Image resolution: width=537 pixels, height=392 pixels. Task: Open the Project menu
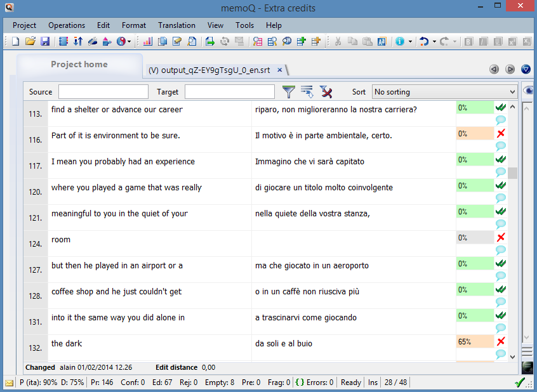[x=24, y=25]
